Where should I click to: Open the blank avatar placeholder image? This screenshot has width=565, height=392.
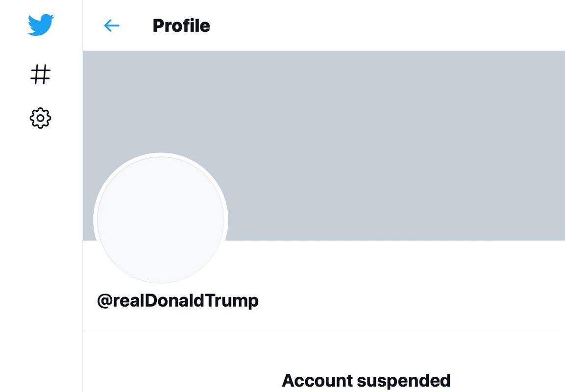[161, 220]
